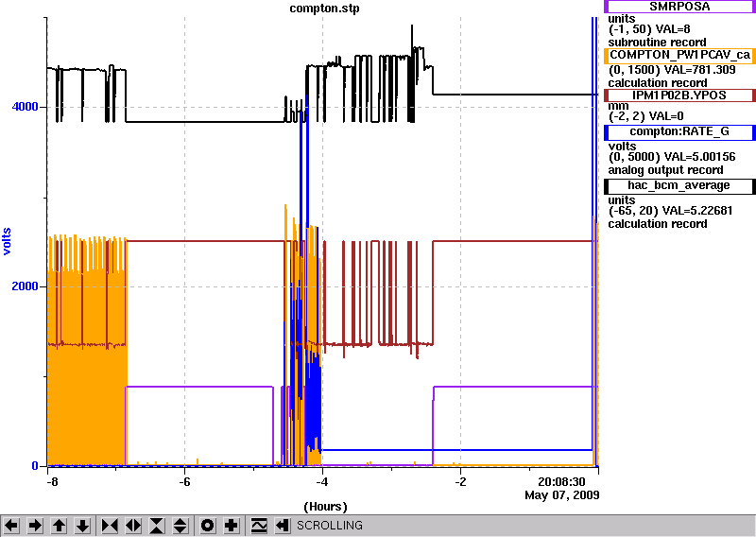This screenshot has width=756, height=537.
Task: Click the '(-2, 2) VAL=0' legend text
Action: click(x=645, y=116)
